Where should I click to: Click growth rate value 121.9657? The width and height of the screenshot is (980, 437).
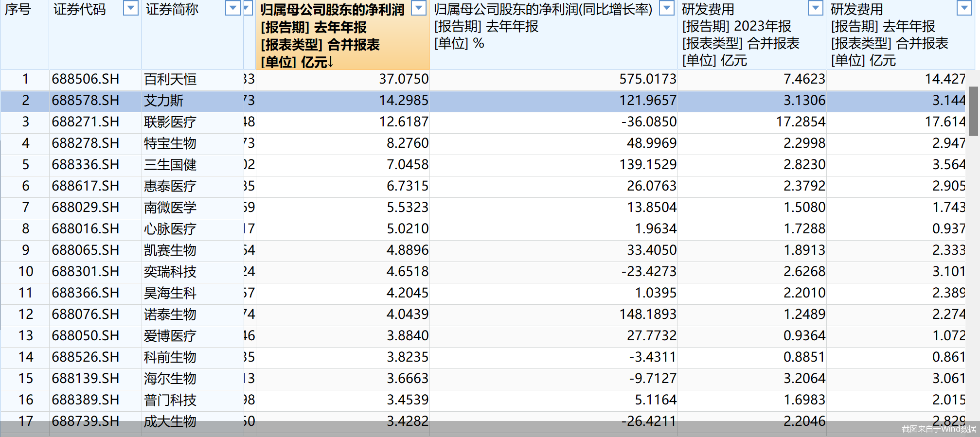648,101
